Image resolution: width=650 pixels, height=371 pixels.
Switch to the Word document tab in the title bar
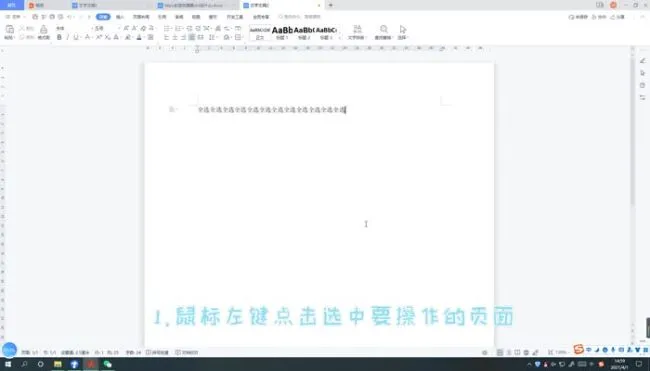coord(195,5)
